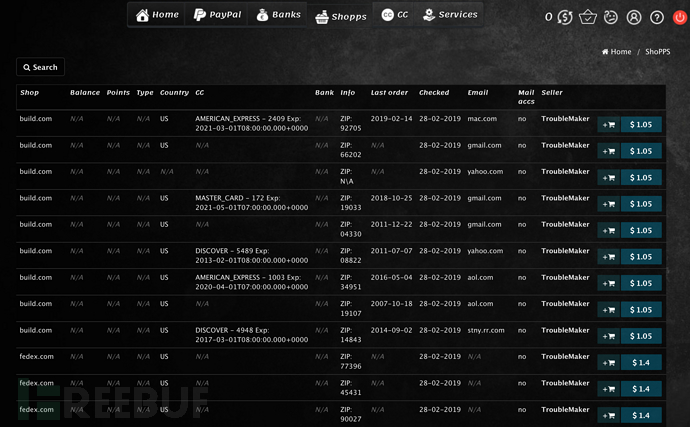Add yahoo.com ZIP N\A row to cart
The height and width of the screenshot is (427, 690).
609,177
